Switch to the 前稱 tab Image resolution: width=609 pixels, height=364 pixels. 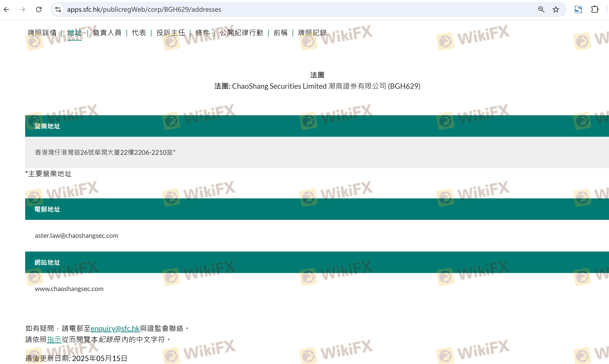click(280, 33)
